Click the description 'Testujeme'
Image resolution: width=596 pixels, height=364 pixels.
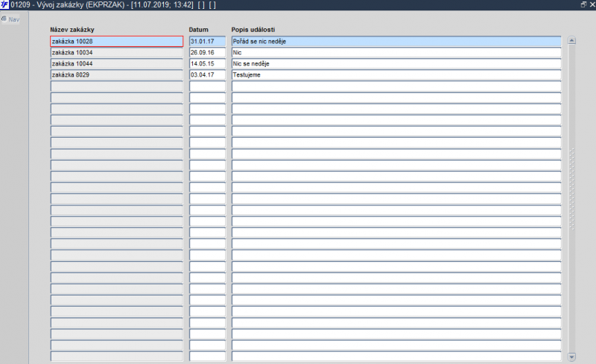coord(396,75)
